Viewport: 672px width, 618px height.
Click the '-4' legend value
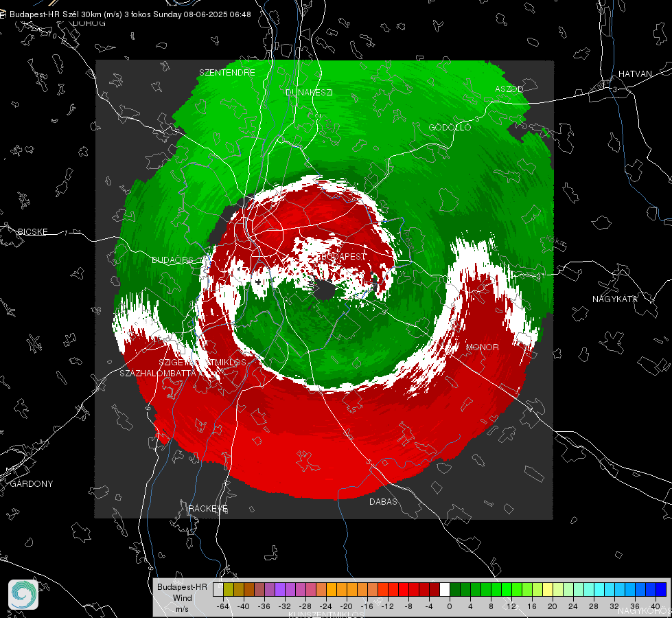click(428, 606)
